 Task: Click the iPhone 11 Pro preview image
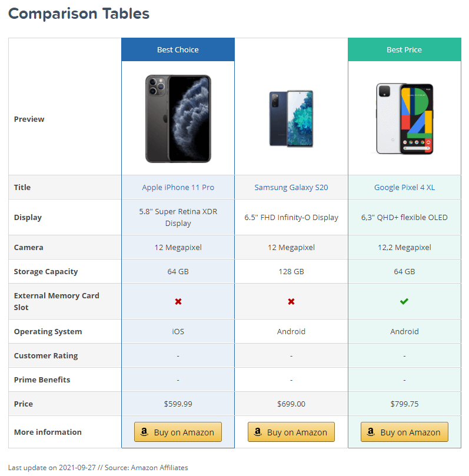pos(178,118)
